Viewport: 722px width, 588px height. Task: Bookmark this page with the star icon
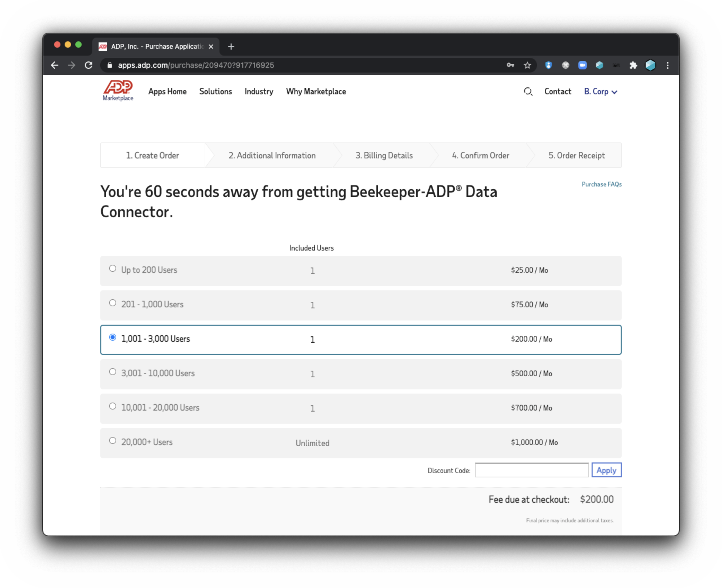(527, 65)
